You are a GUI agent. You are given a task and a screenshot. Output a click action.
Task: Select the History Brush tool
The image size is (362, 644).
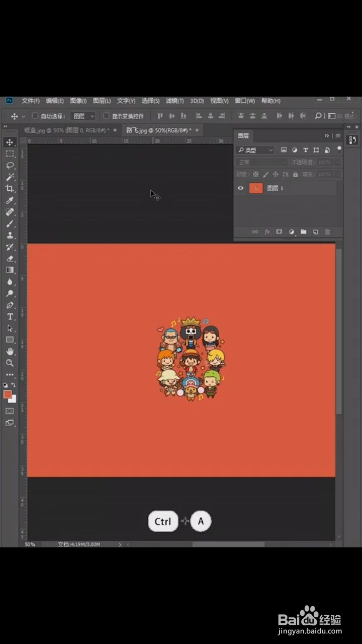click(x=10, y=247)
